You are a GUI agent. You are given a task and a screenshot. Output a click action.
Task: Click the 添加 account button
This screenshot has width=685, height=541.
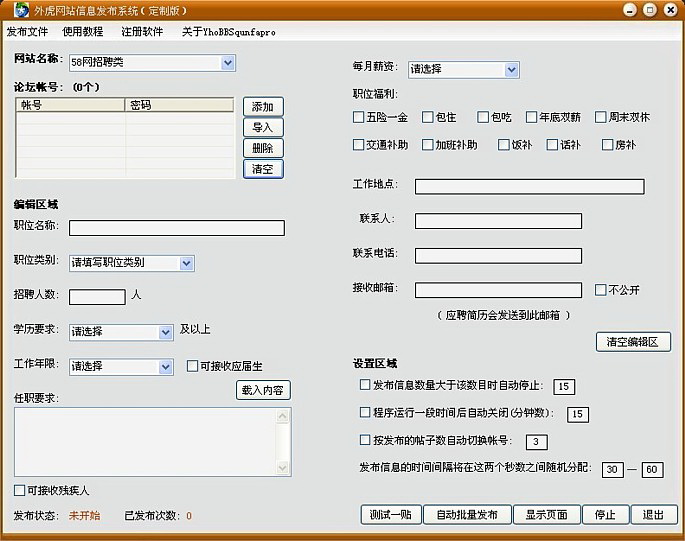click(263, 107)
